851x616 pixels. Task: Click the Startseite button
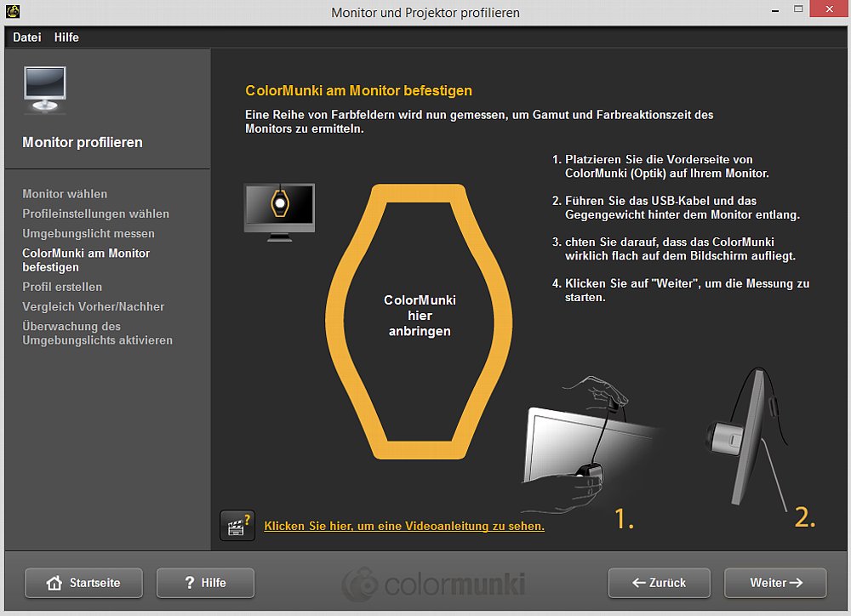83,583
